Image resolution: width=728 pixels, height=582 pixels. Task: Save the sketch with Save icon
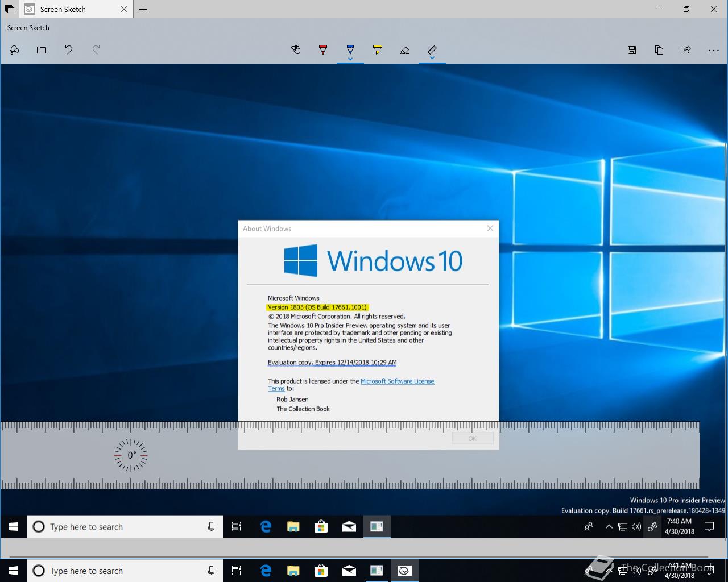click(632, 50)
